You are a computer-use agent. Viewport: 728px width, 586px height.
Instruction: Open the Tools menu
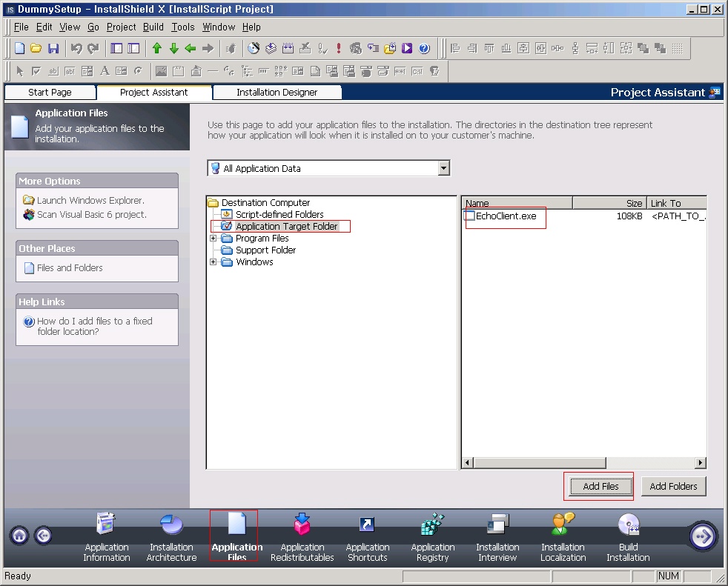(x=183, y=27)
